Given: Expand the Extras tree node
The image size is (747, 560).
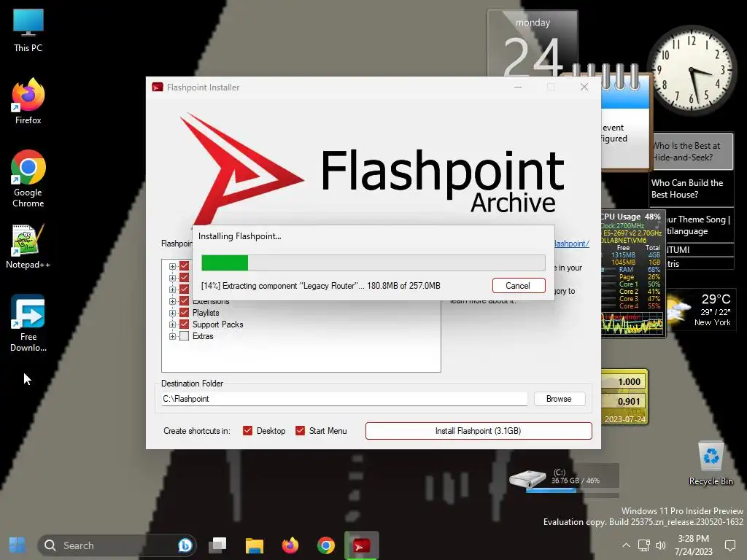Looking at the screenshot, I should coord(172,336).
